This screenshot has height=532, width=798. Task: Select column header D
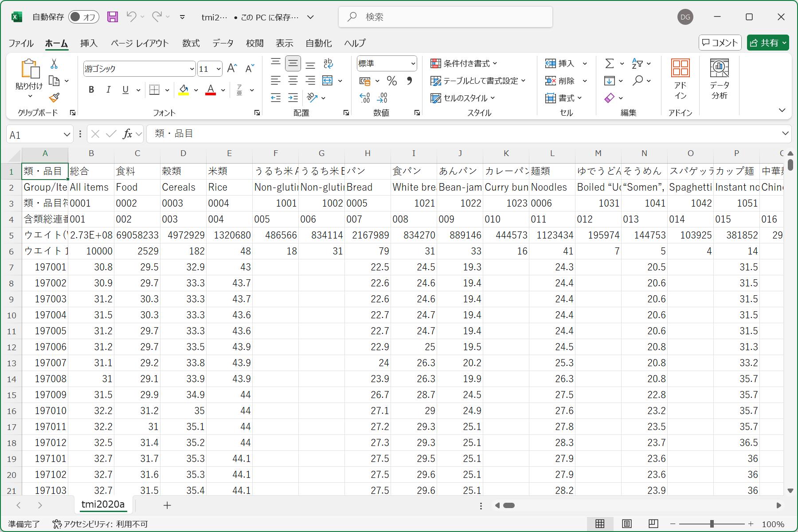click(183, 153)
